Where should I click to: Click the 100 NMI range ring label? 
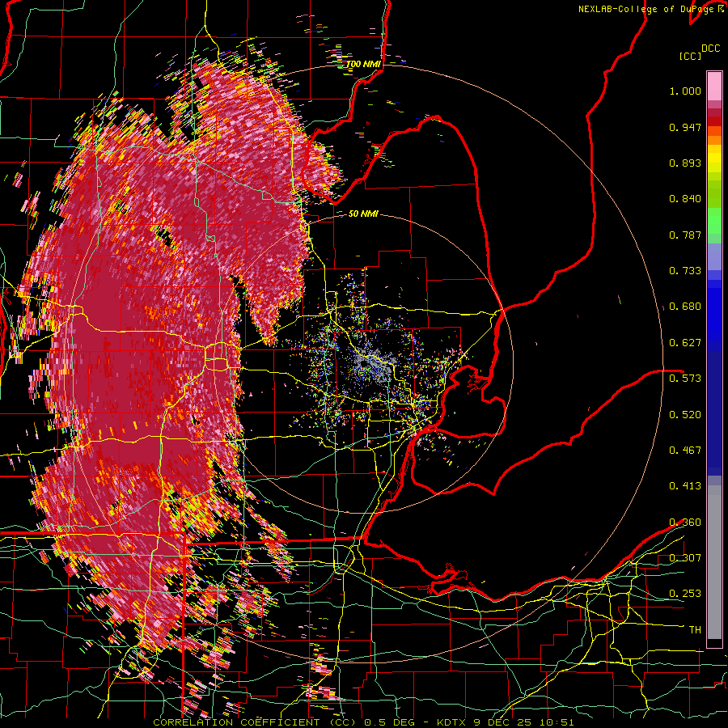pos(363,64)
